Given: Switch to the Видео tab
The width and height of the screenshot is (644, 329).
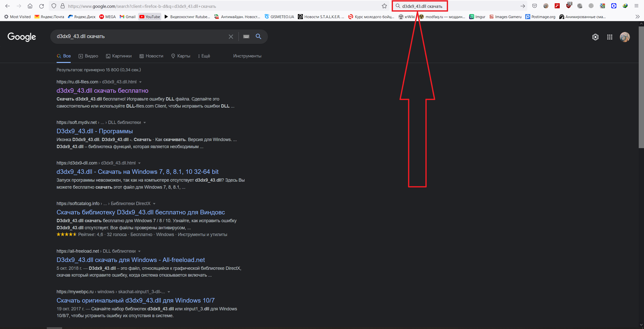Looking at the screenshot, I should click(88, 56).
